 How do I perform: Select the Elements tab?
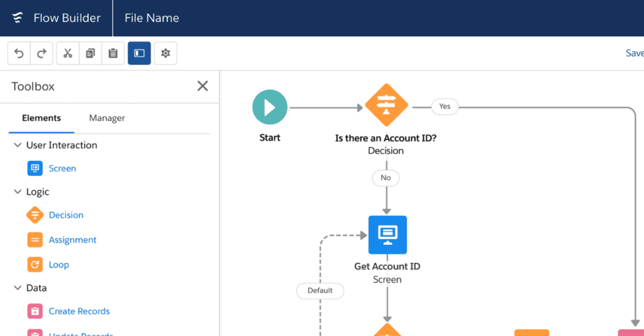coord(42,118)
